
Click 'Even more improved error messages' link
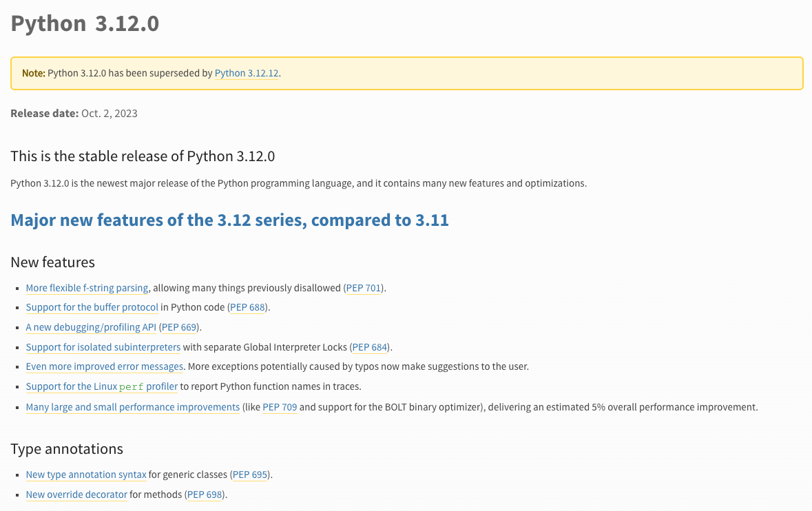[x=104, y=366]
